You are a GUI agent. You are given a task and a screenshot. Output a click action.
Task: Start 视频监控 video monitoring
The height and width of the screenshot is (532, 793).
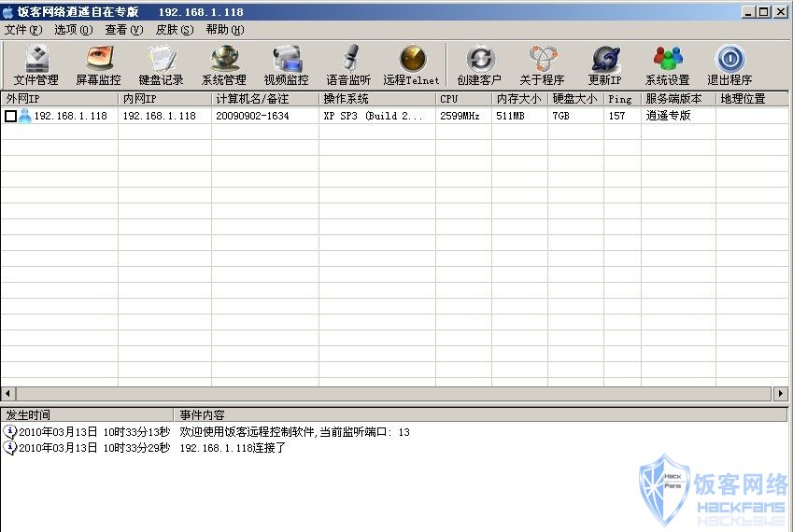pos(286,65)
